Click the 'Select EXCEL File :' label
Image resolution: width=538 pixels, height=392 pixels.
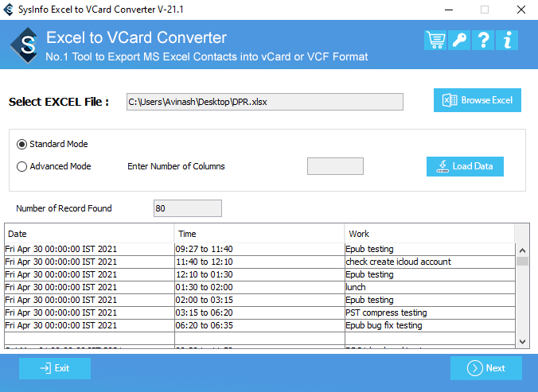coord(59,102)
